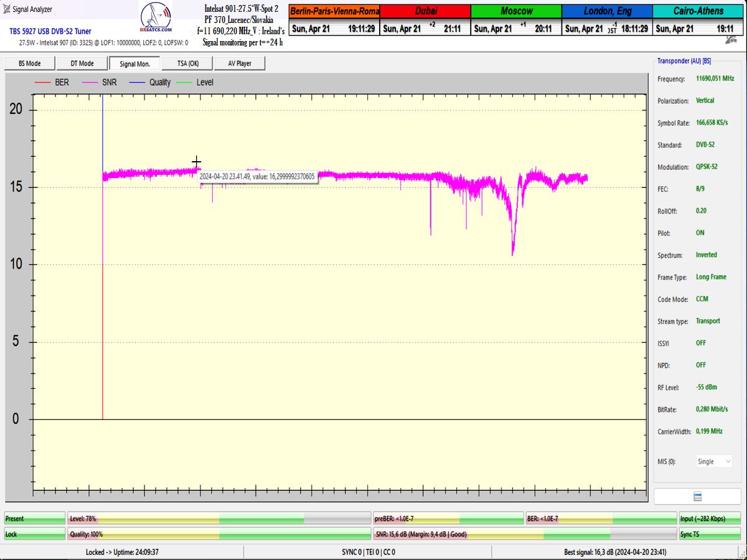Screen dimensions: 747x560
Task: Open the TSA (OK) tab
Action: (x=187, y=63)
